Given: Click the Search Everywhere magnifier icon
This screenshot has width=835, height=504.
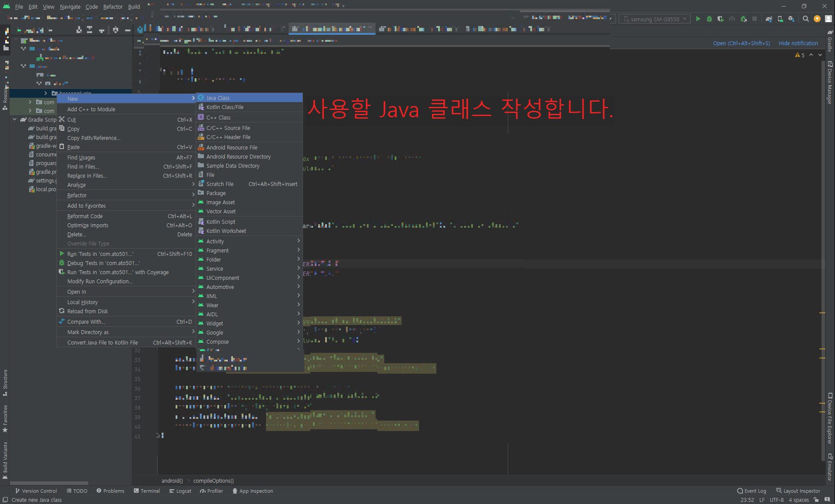Looking at the screenshot, I should (x=806, y=19).
